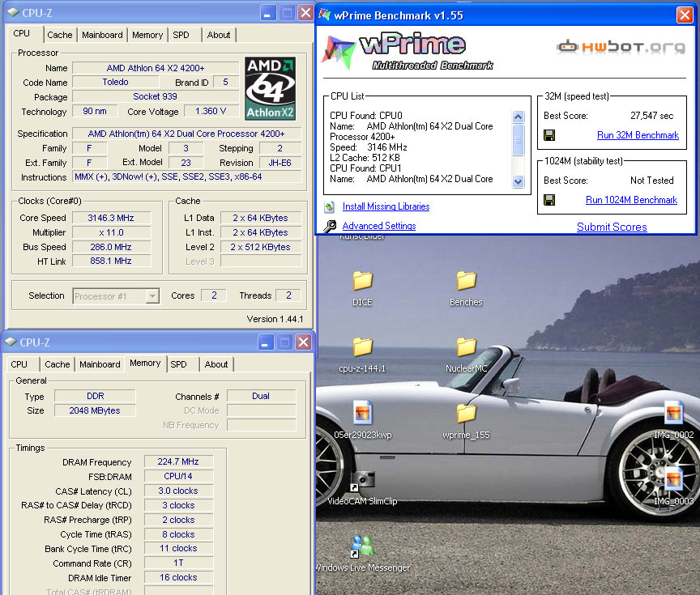This screenshot has width=700, height=595.
Task: Select SPD tab in lower CPU-Z window
Action: 178,364
